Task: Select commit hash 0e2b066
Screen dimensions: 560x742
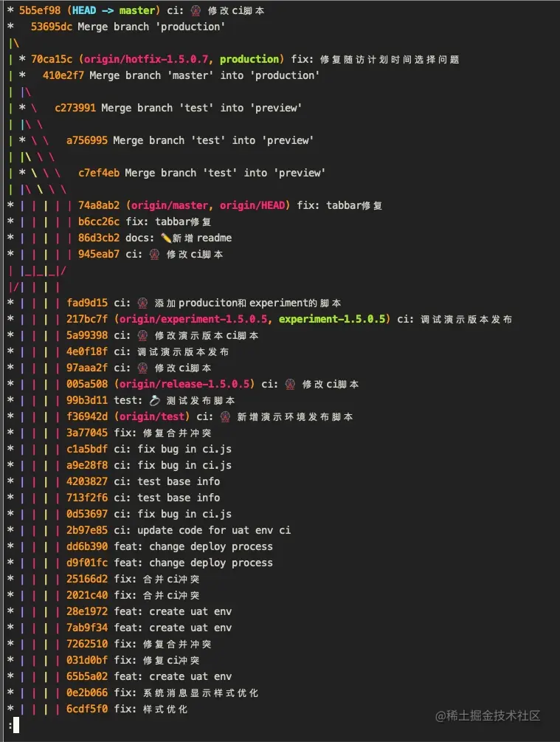Action: (x=87, y=693)
